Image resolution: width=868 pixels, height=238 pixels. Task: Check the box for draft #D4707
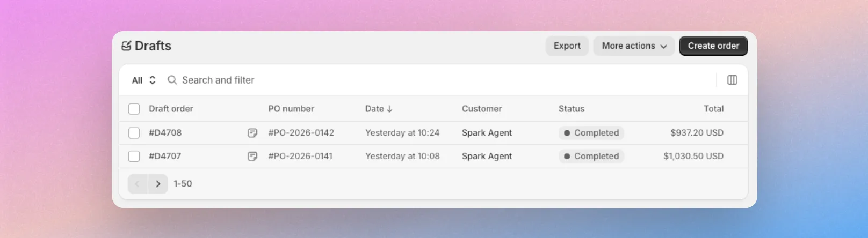134,157
